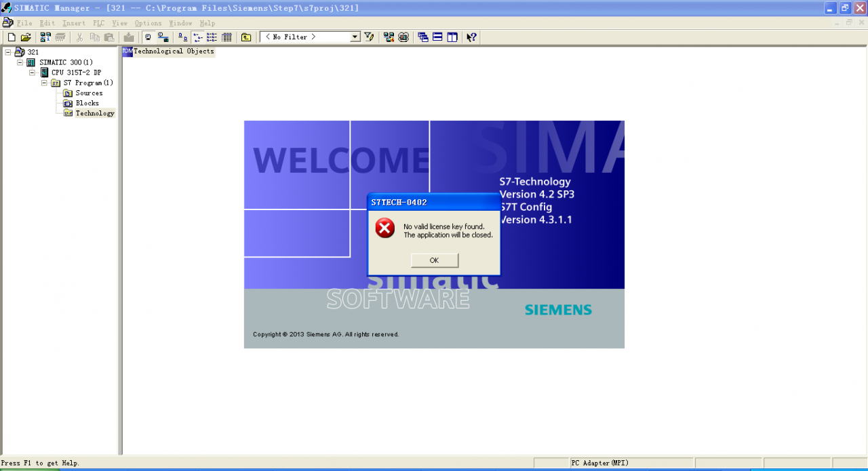Open the filter editor icon beside No Filter
Screen dimensions: 868x471
(369, 37)
